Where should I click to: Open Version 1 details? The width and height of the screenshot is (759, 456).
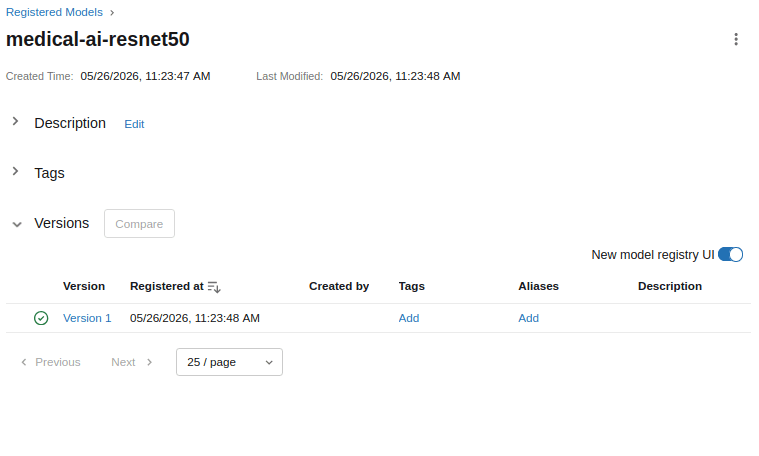click(87, 318)
